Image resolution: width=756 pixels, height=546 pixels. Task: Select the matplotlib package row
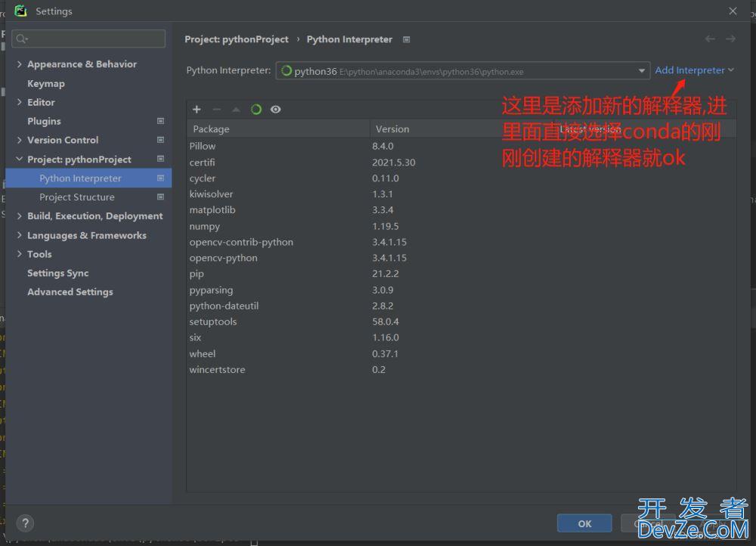point(461,209)
